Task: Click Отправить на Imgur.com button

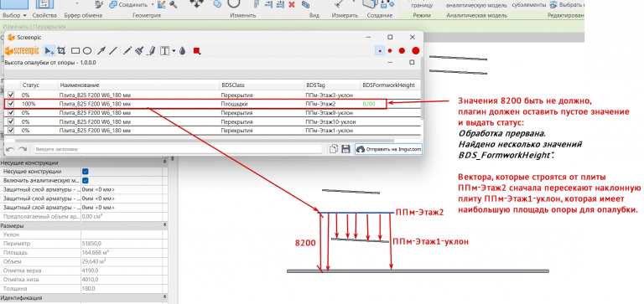Action: pyautogui.click(x=388, y=149)
